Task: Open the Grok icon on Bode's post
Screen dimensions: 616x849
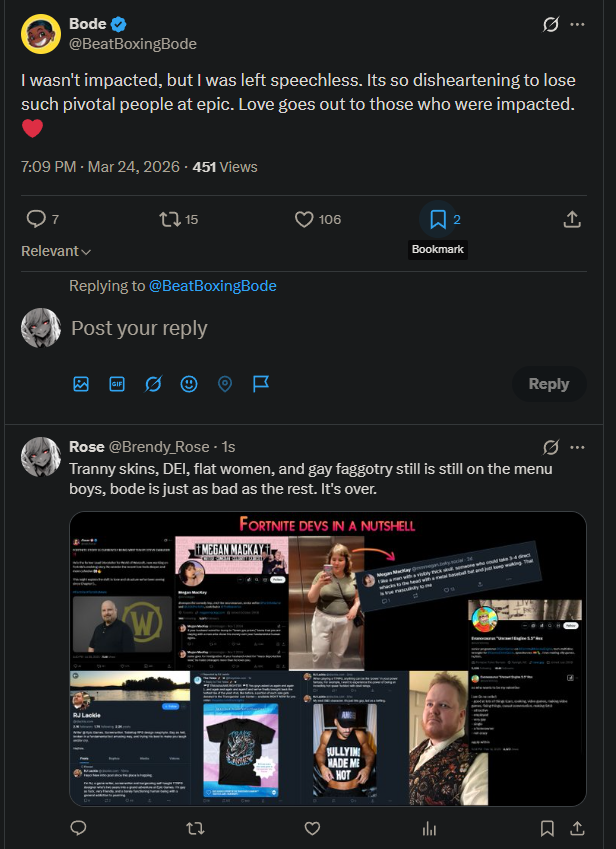Action: [551, 24]
